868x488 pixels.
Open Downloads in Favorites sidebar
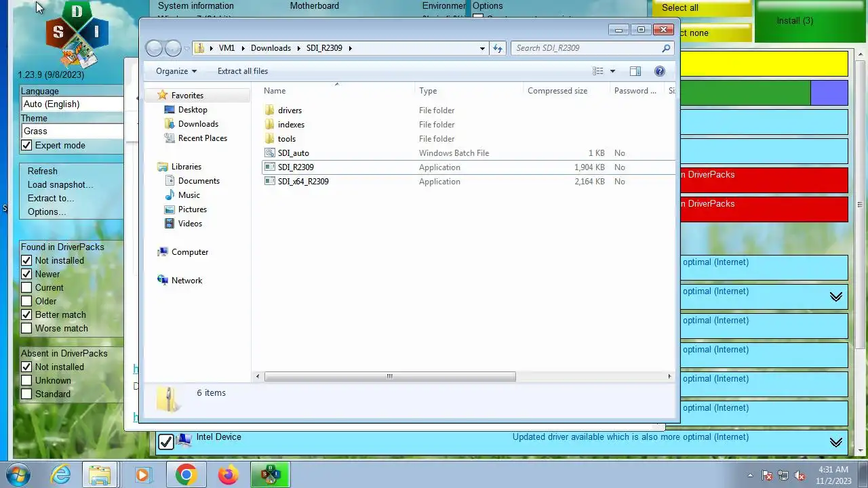coord(198,124)
